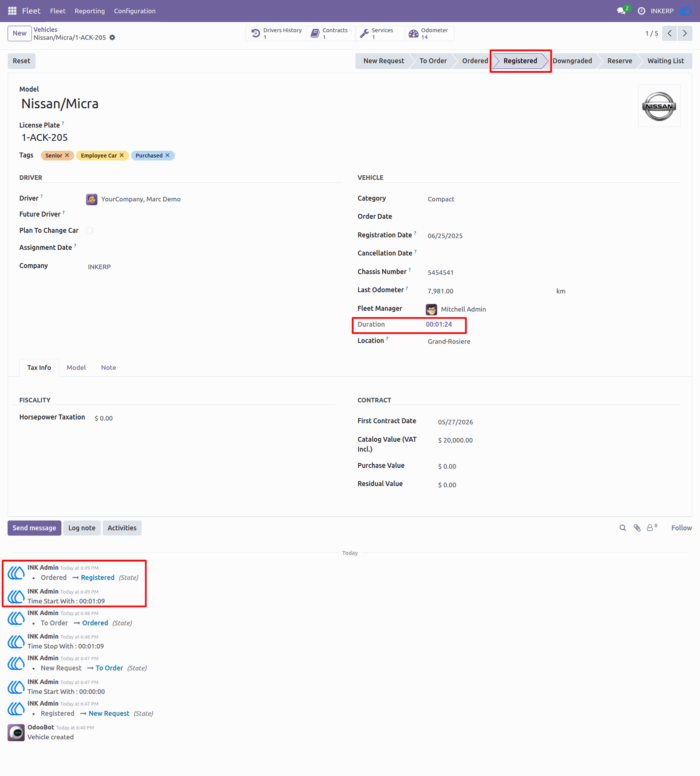The height and width of the screenshot is (776, 700).
Task: Open the Nissan/Micra model field
Action: click(60, 104)
